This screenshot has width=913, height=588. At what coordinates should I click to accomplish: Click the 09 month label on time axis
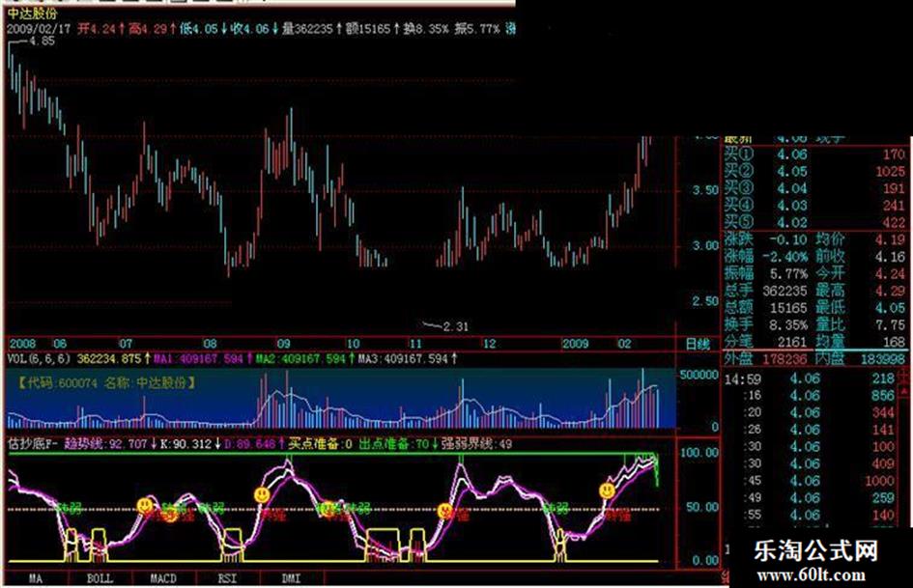point(284,344)
